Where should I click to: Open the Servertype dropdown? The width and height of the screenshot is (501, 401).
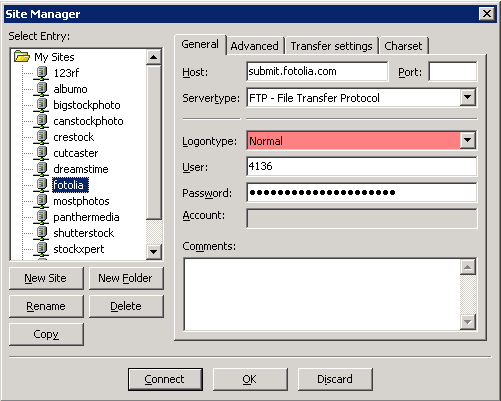click(x=467, y=97)
